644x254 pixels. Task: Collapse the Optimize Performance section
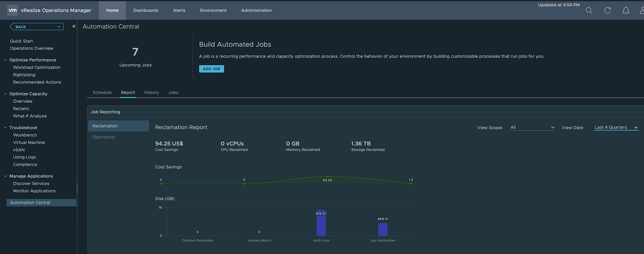click(x=5, y=60)
